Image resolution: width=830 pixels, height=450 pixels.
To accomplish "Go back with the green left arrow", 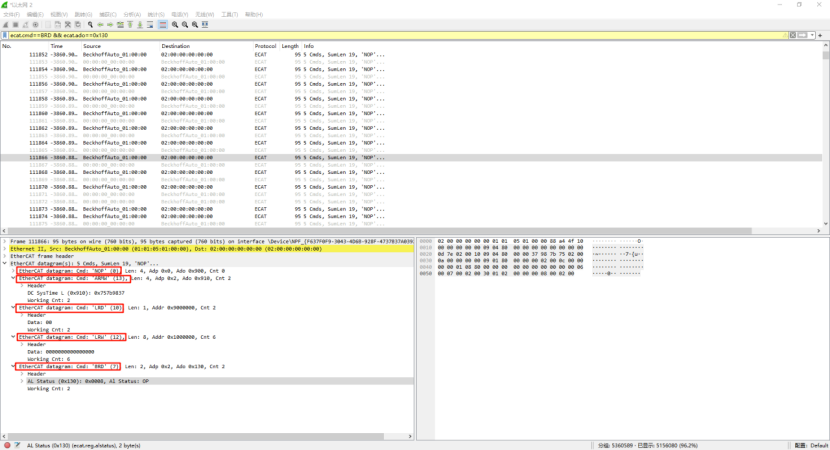I will pyautogui.click(x=100, y=24).
